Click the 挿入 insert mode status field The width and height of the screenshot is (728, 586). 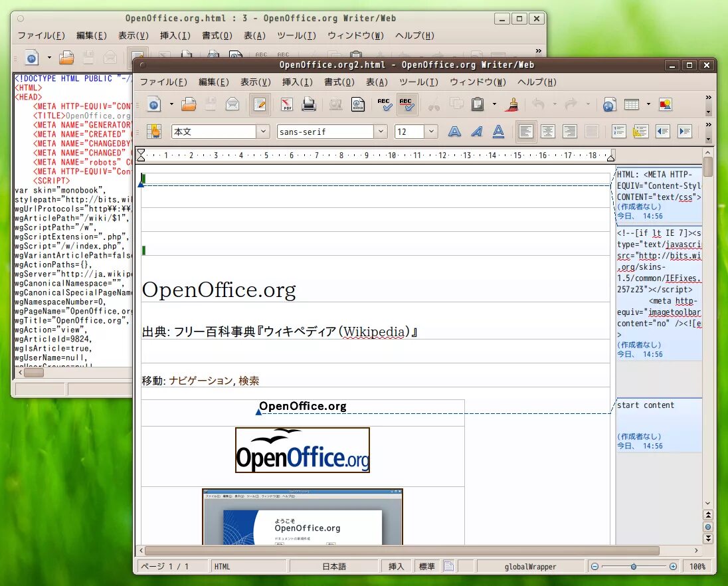pyautogui.click(x=396, y=567)
